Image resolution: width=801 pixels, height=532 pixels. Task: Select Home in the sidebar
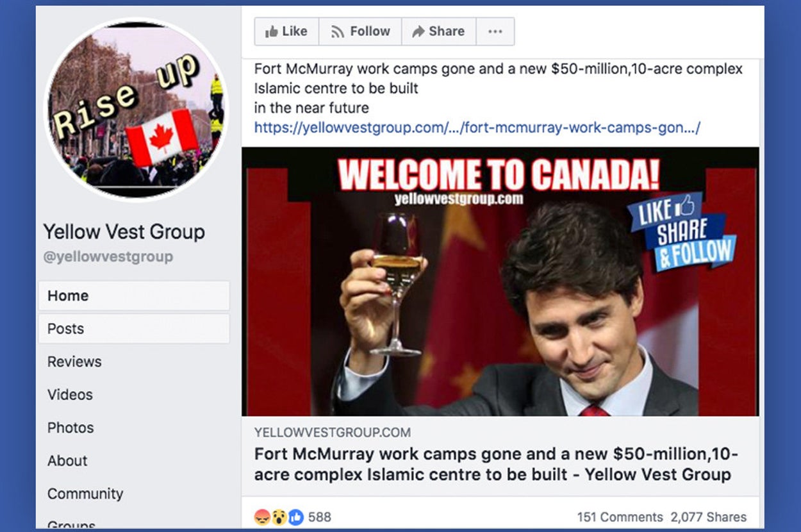(134, 295)
